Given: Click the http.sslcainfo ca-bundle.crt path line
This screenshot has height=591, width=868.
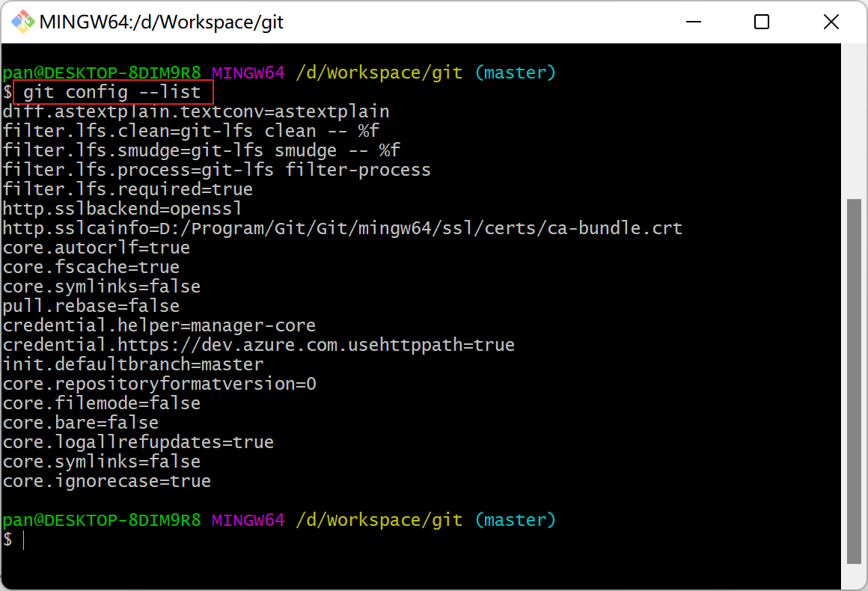Looking at the screenshot, I should (342, 228).
